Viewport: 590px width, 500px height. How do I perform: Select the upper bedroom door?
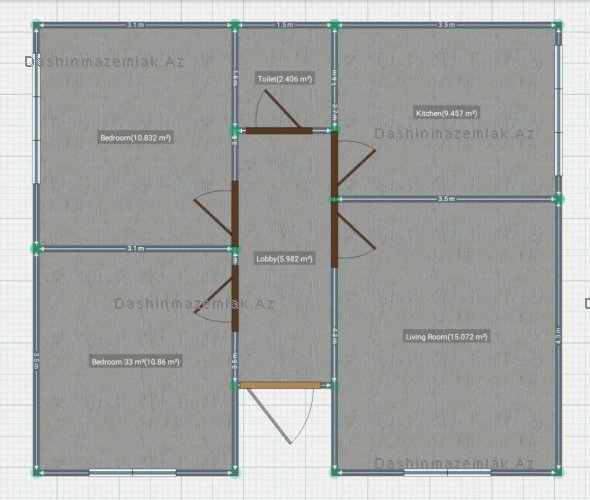pyautogui.click(x=235, y=214)
